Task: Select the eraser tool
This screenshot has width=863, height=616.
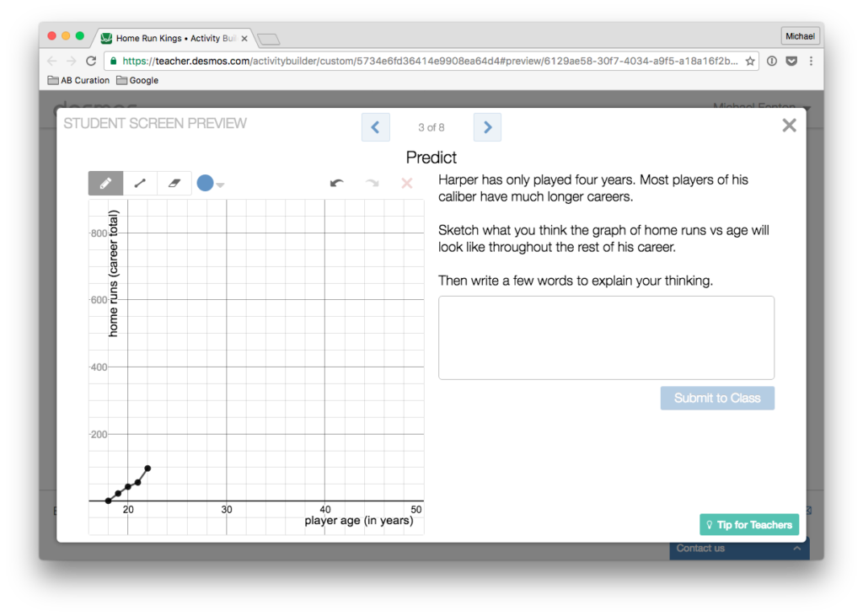Action: (x=174, y=184)
